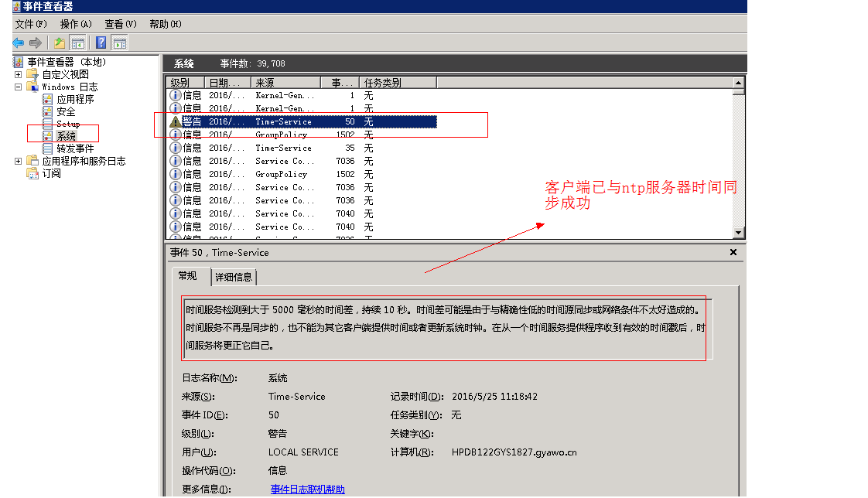Click the 应用程序和服务日志 folder icon

tap(32, 161)
